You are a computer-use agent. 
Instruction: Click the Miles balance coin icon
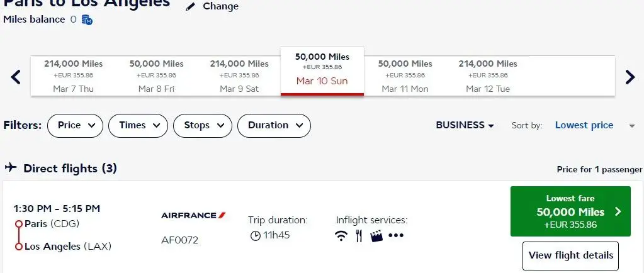pos(88,20)
